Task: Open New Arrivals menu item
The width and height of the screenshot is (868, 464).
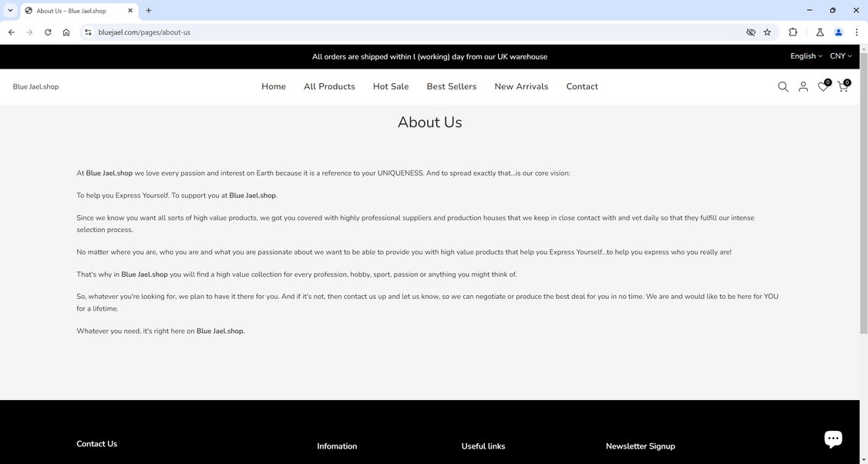Action: [521, 86]
